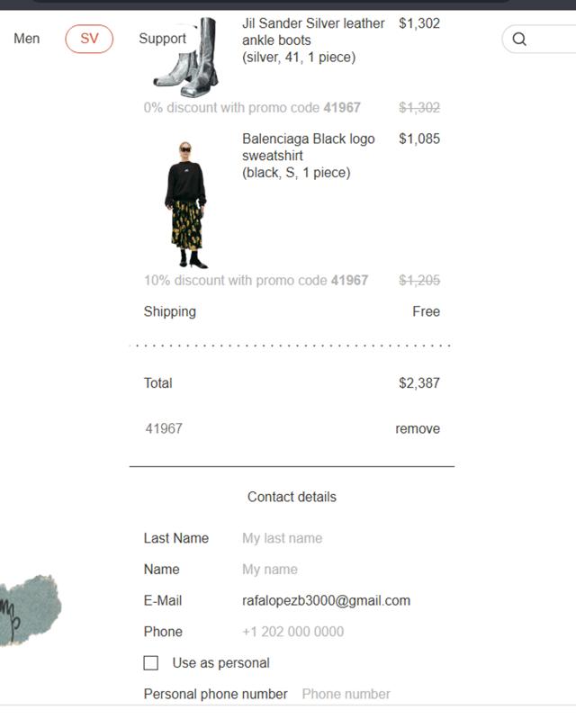Click the Use as personal label
This screenshot has width=576, height=728.
pos(220,663)
